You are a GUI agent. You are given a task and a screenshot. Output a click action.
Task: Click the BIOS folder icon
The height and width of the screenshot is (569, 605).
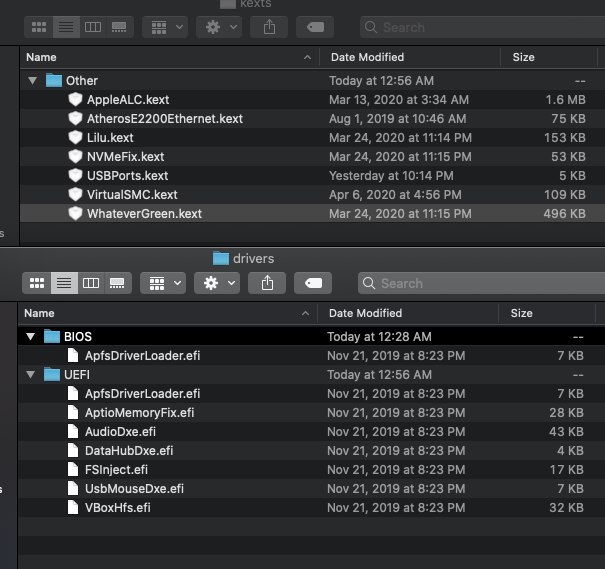pos(52,336)
